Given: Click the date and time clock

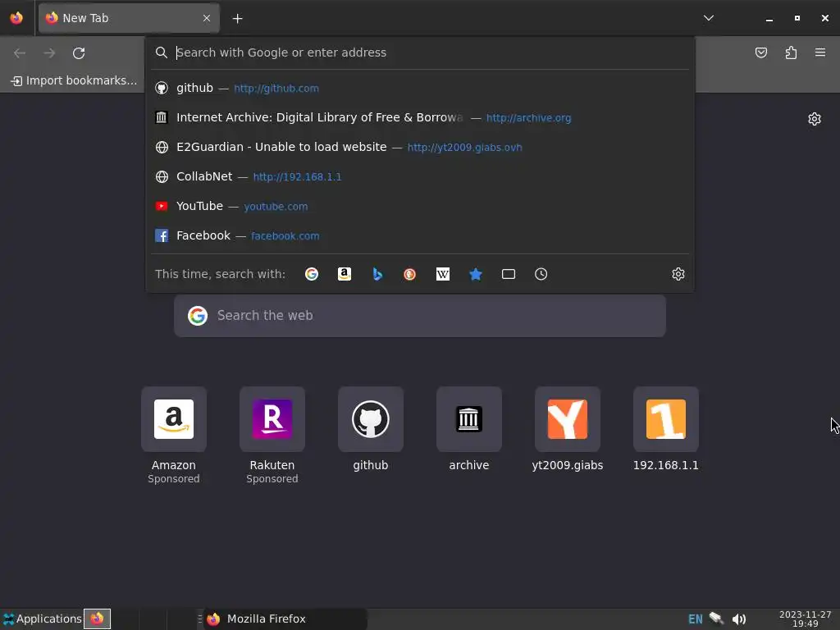Looking at the screenshot, I should coord(806,619).
